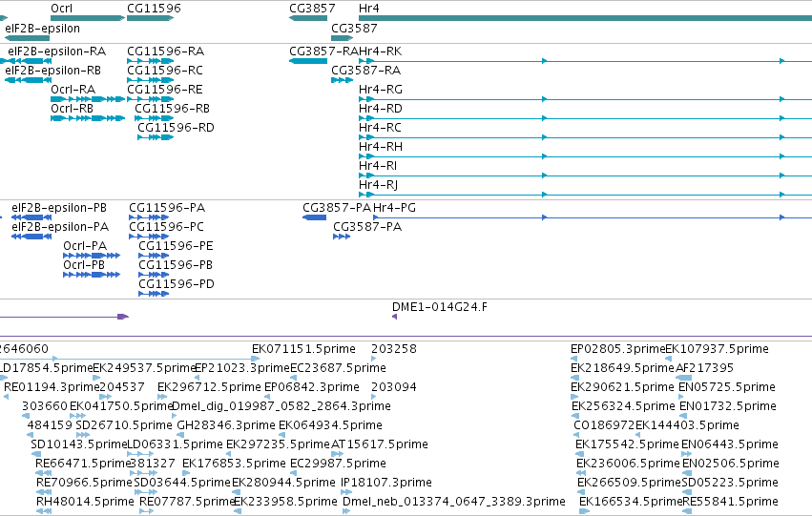Select the Ocrl-PA protein feature
The height and width of the screenshot is (516, 812).
point(92,256)
